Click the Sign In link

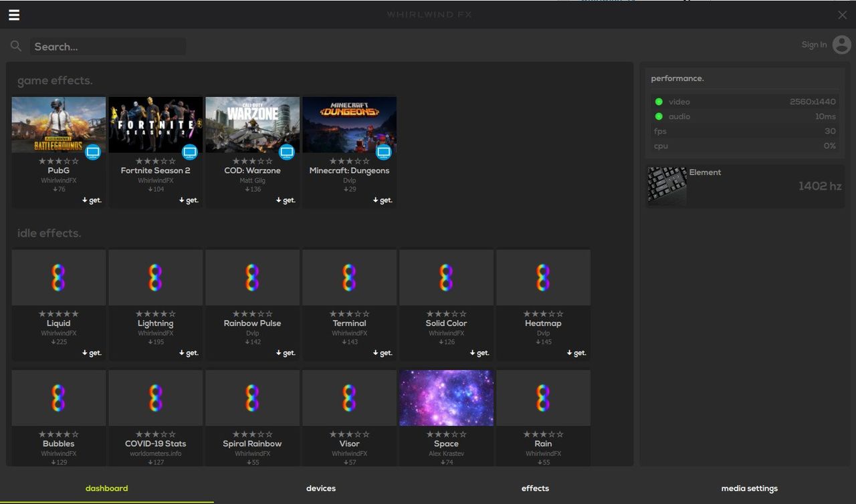coord(814,45)
